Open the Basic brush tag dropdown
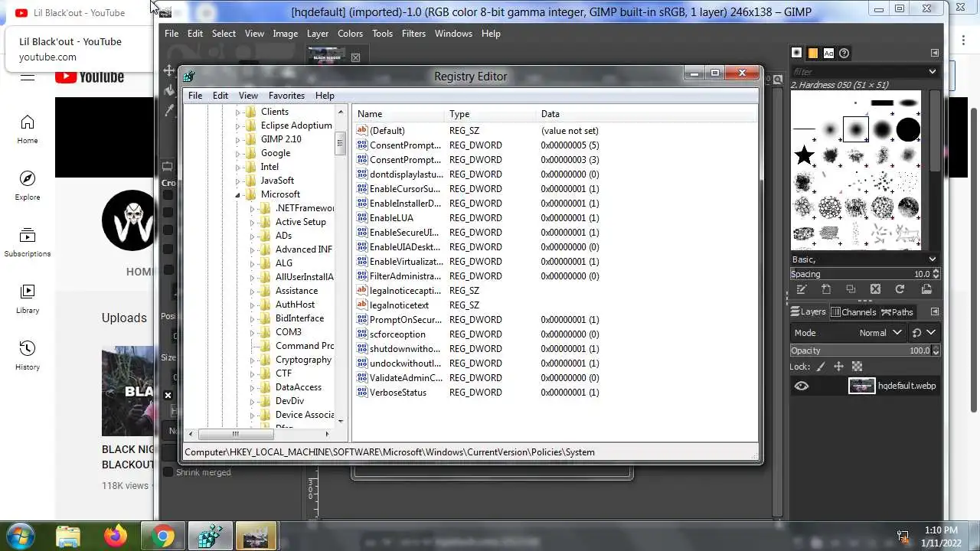Screen dimensions: 980x551 click(x=932, y=259)
